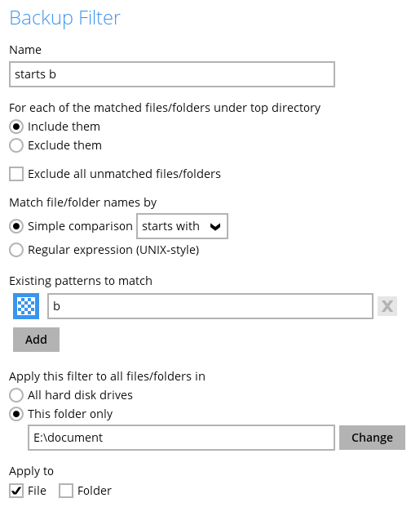Choose This folder only radio button
The image size is (420, 507).
click(16, 414)
